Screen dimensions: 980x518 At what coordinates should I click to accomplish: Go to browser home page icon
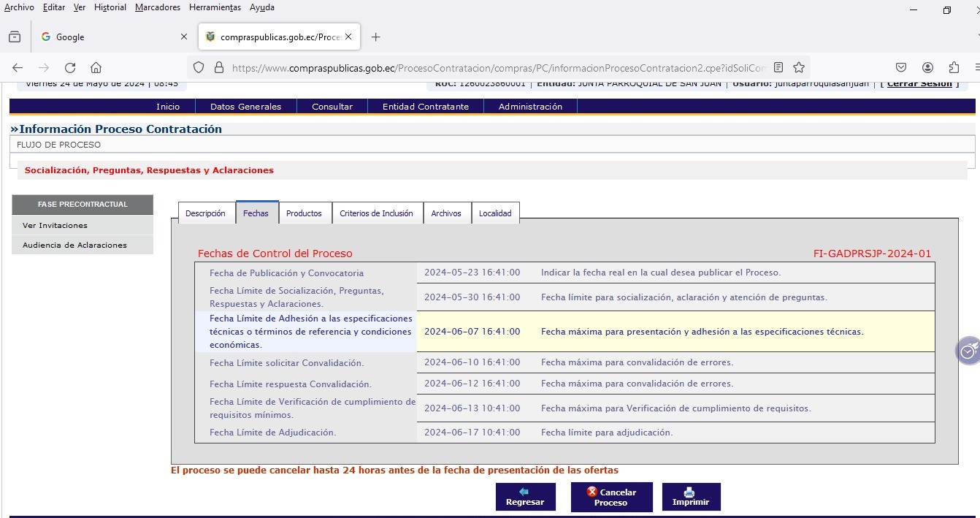96,68
